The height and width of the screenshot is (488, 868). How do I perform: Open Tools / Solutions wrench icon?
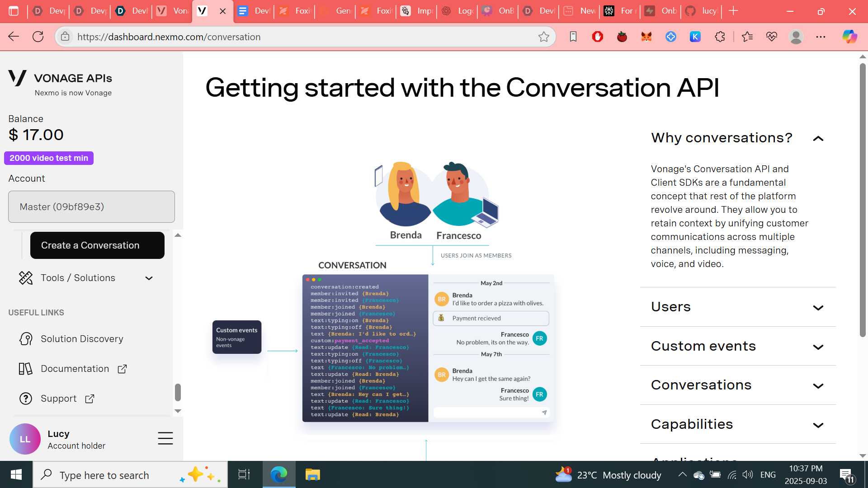[26, 278]
